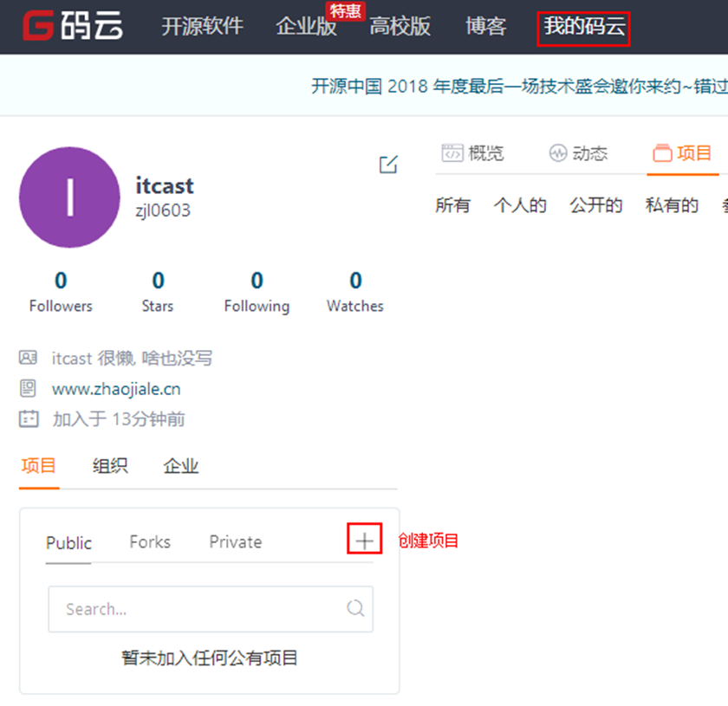Viewport: 728px width, 706px height.
Task: Select the Forks projects tab
Action: (150, 541)
